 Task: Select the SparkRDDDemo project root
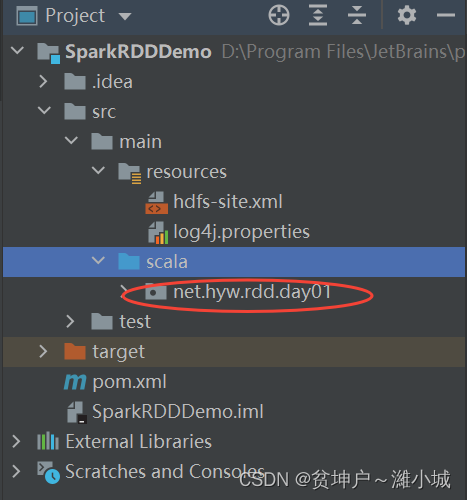(x=138, y=52)
